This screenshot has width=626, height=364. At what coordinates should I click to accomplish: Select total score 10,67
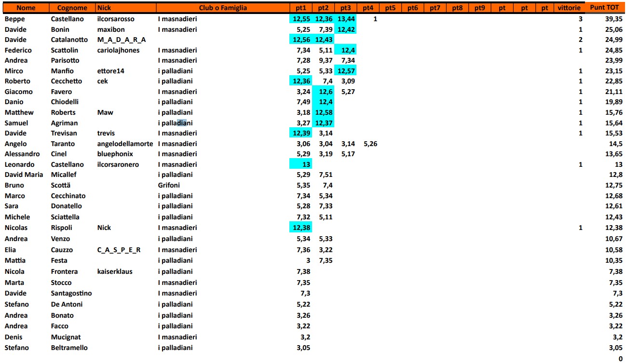(x=613, y=239)
